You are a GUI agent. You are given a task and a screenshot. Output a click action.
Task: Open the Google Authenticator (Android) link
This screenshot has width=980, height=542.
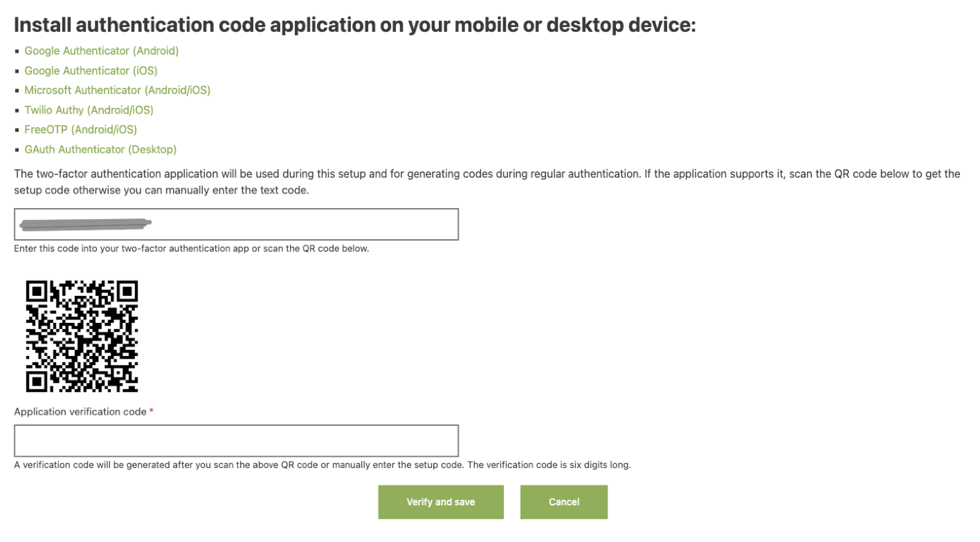tap(101, 50)
